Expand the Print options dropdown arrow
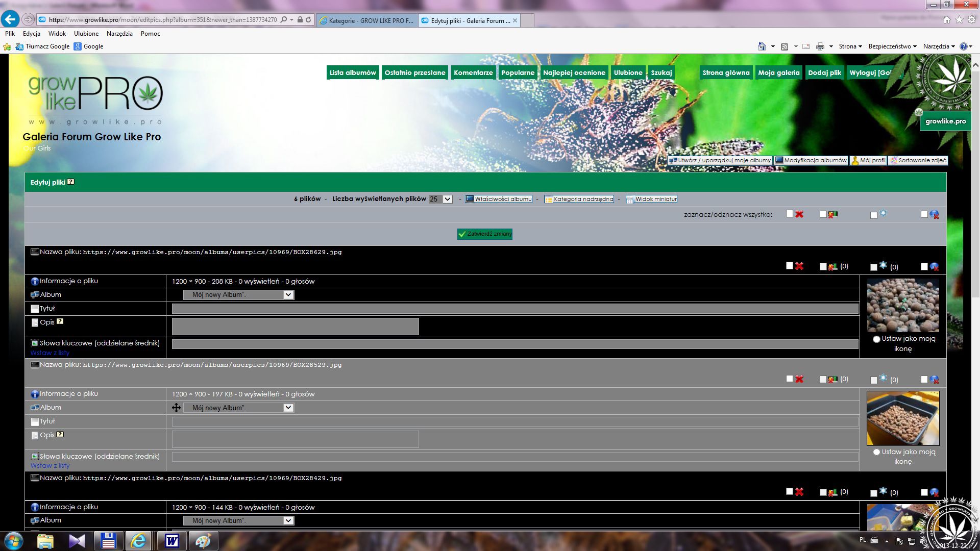 tap(831, 46)
